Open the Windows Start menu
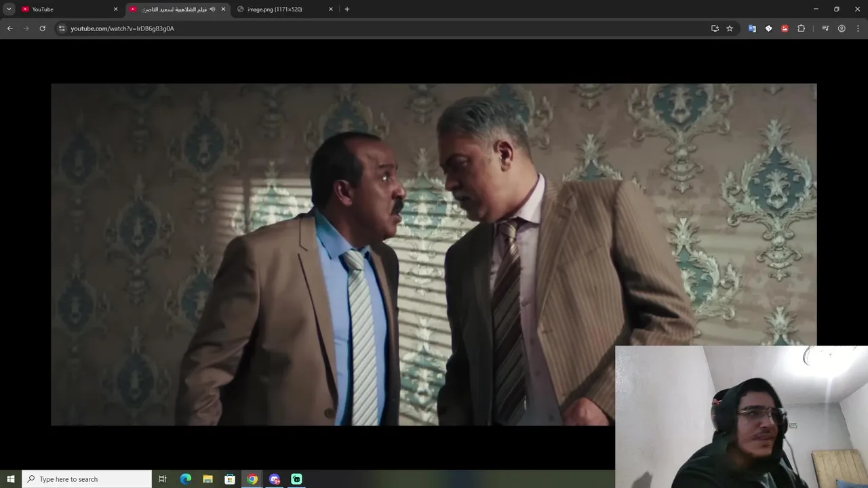 point(11,479)
